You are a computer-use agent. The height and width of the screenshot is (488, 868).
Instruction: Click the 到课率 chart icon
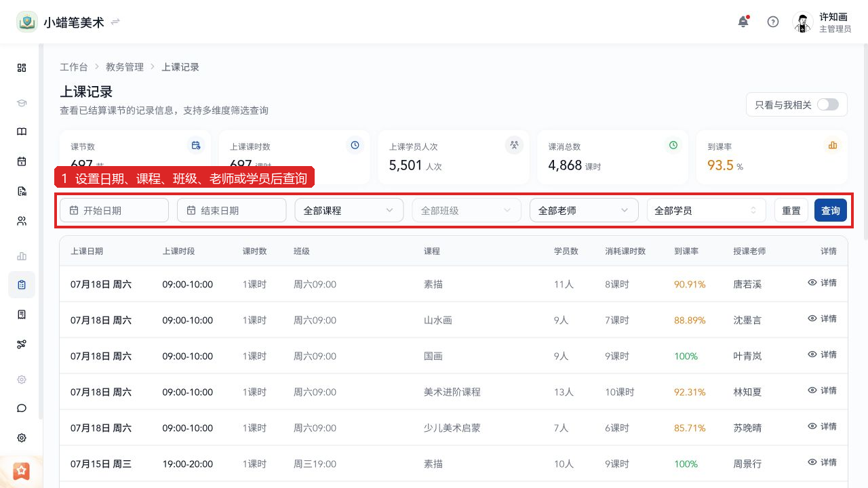[833, 145]
